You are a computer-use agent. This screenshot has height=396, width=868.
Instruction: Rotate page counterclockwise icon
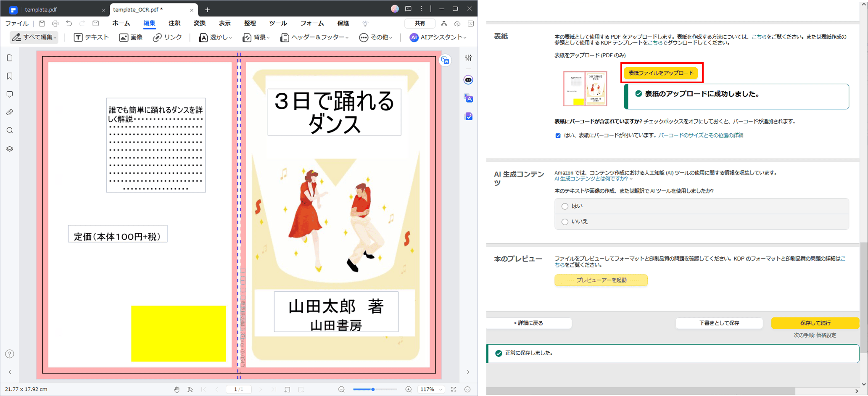(x=287, y=389)
